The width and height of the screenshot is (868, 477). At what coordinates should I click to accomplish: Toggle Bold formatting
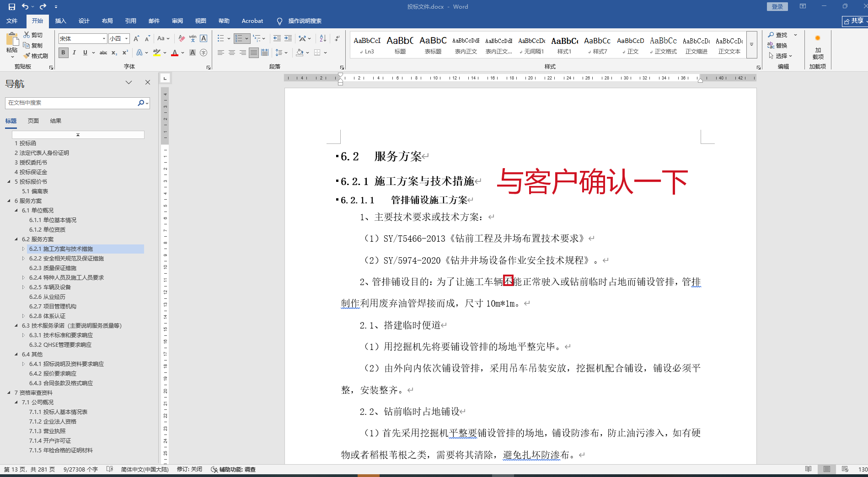click(63, 53)
